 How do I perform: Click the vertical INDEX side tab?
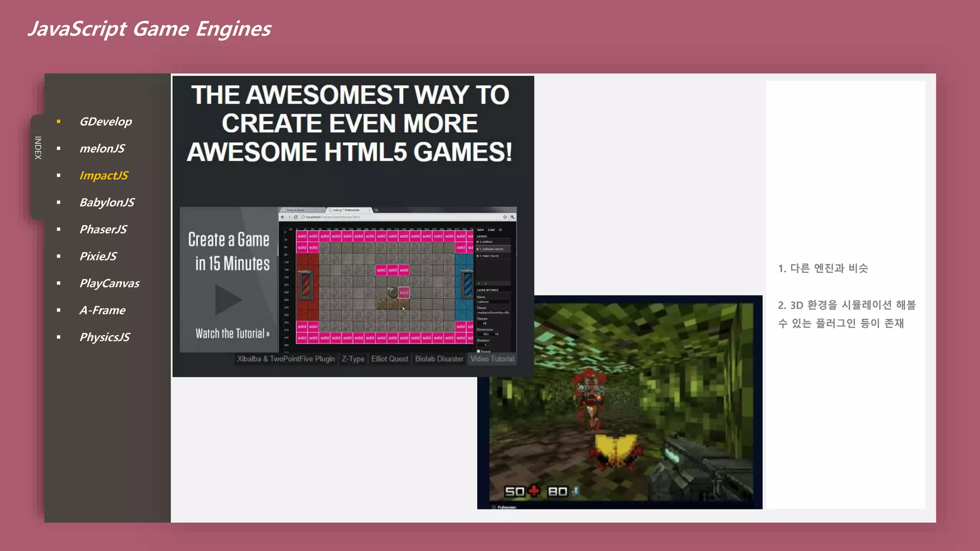pyautogui.click(x=38, y=148)
